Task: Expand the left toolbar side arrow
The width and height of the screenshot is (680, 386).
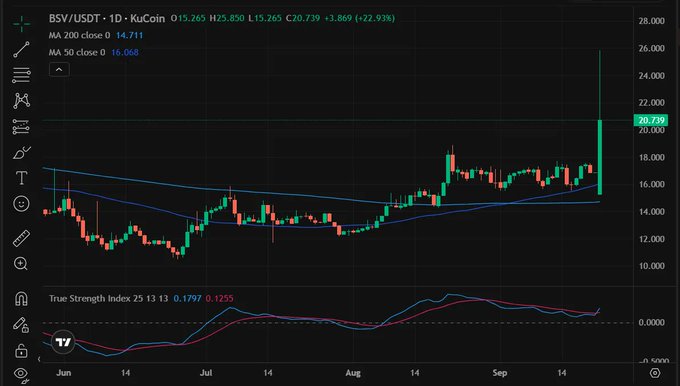Action: [39, 359]
